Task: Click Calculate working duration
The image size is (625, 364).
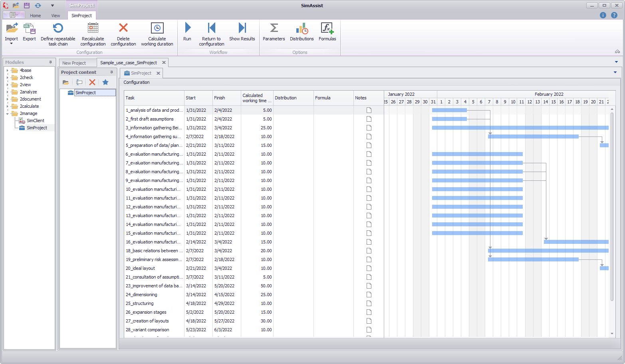Action: click(x=157, y=34)
